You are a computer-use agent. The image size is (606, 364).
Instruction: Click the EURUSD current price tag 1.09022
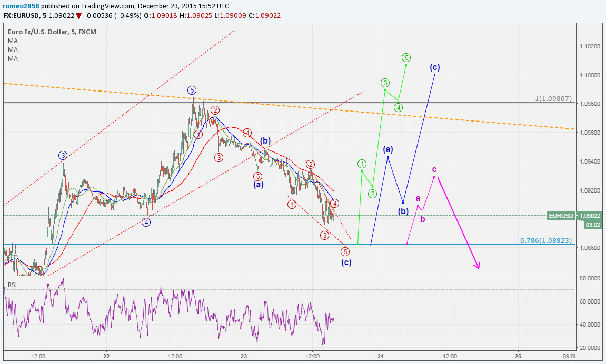tap(575, 216)
